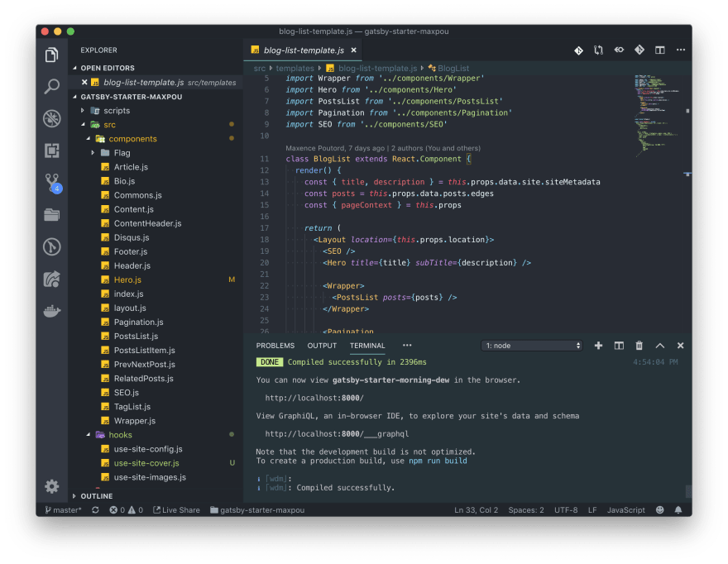Click UTF-8 encoding in status bar
The height and width of the screenshot is (564, 728).
566,509
